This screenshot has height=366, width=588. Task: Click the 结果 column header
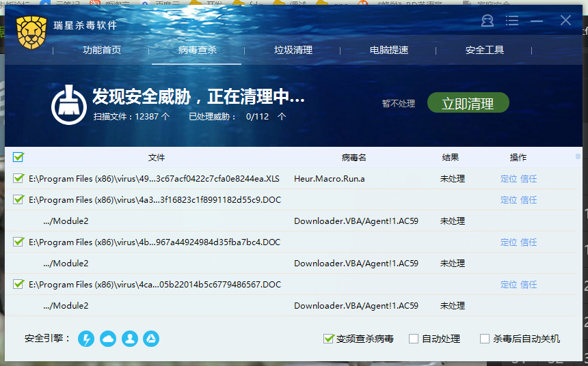click(451, 157)
